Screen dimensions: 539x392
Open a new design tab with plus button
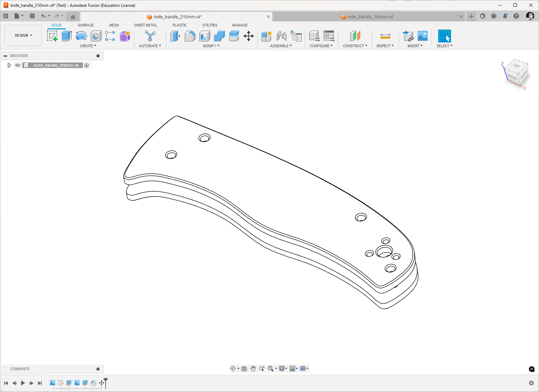pyautogui.click(x=471, y=16)
